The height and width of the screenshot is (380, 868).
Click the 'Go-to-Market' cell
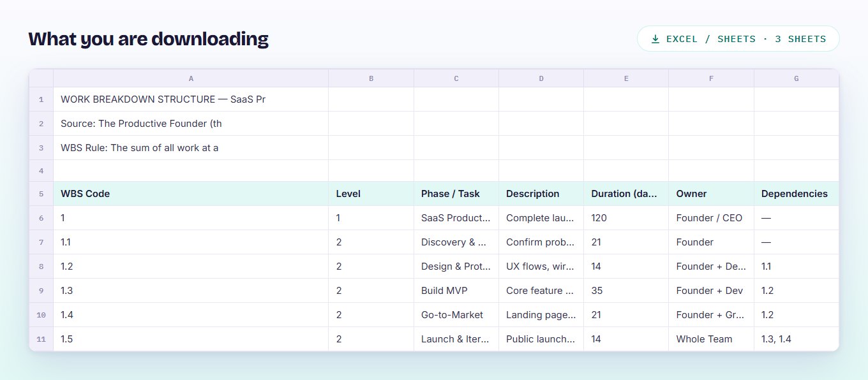(x=456, y=315)
